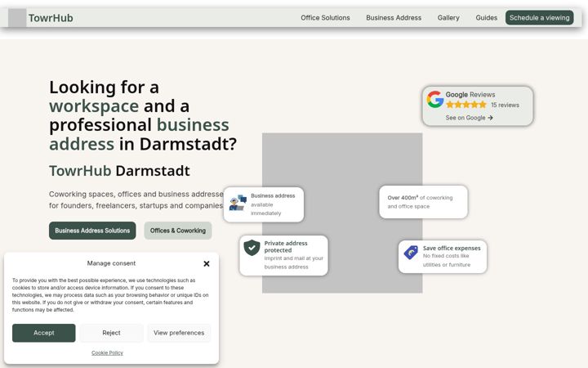Click the Over 400m² coworking card

pyautogui.click(x=423, y=202)
